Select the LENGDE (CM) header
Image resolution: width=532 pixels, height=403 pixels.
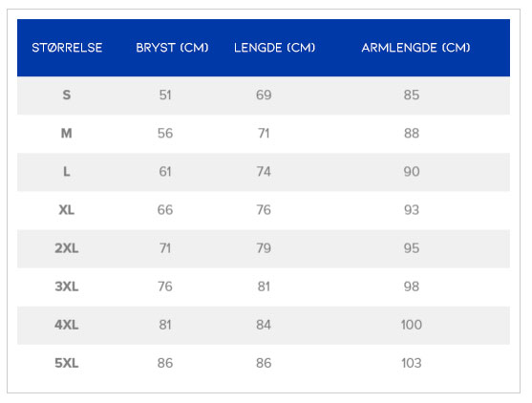point(274,48)
